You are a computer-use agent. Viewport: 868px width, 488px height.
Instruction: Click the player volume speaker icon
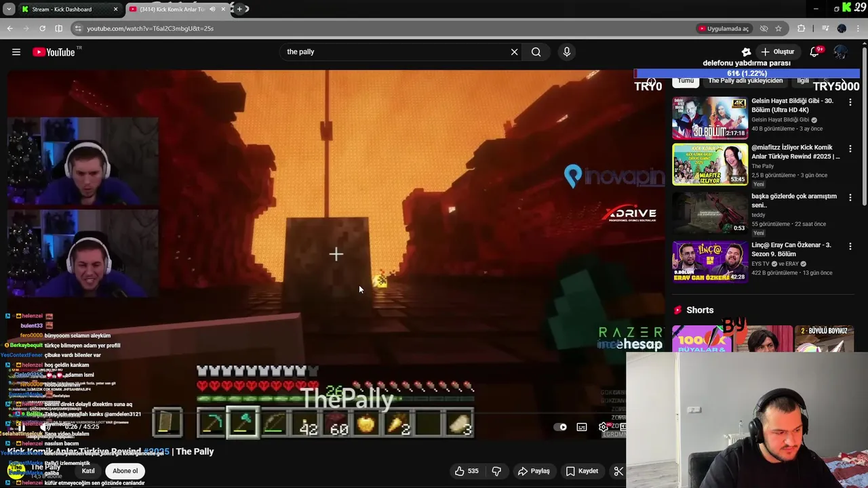(45, 427)
